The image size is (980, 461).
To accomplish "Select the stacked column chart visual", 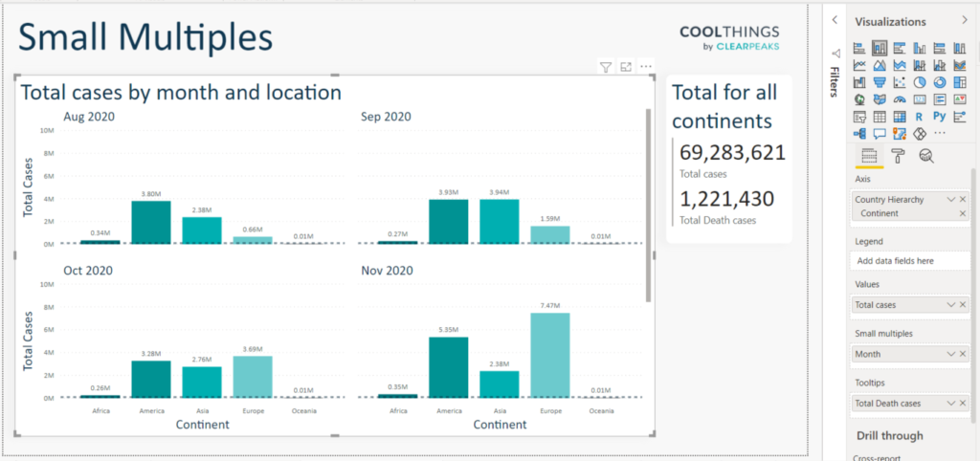I will tap(880, 48).
